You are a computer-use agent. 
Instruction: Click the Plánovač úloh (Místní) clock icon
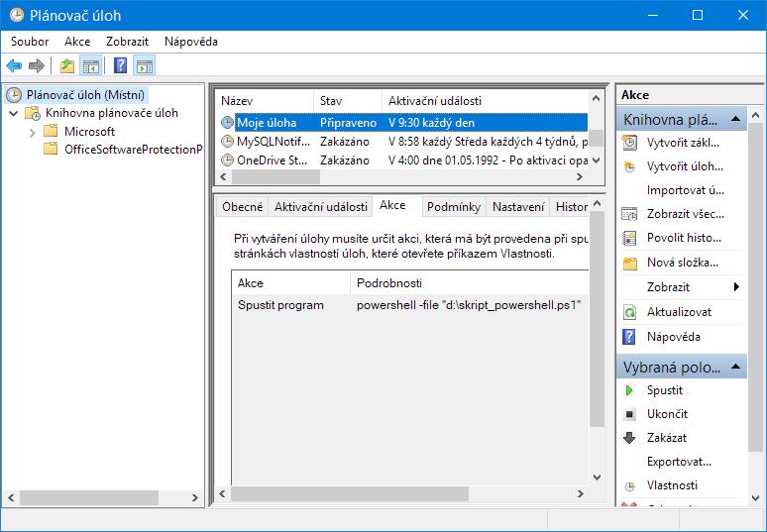(14, 95)
